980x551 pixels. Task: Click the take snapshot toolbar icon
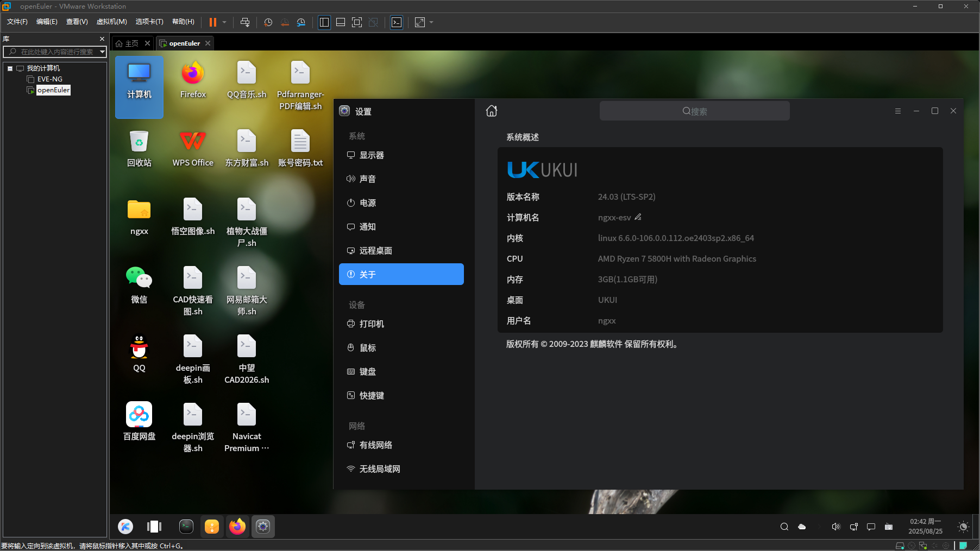[x=268, y=22]
